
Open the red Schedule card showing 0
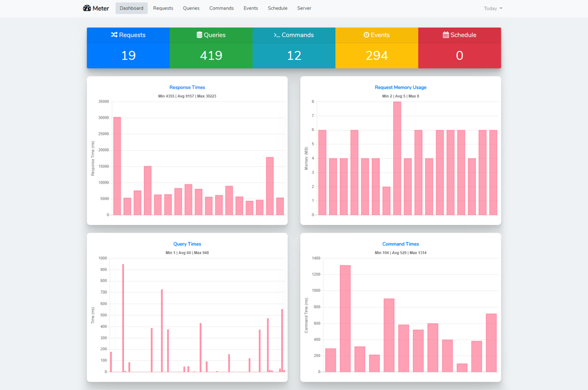point(460,48)
